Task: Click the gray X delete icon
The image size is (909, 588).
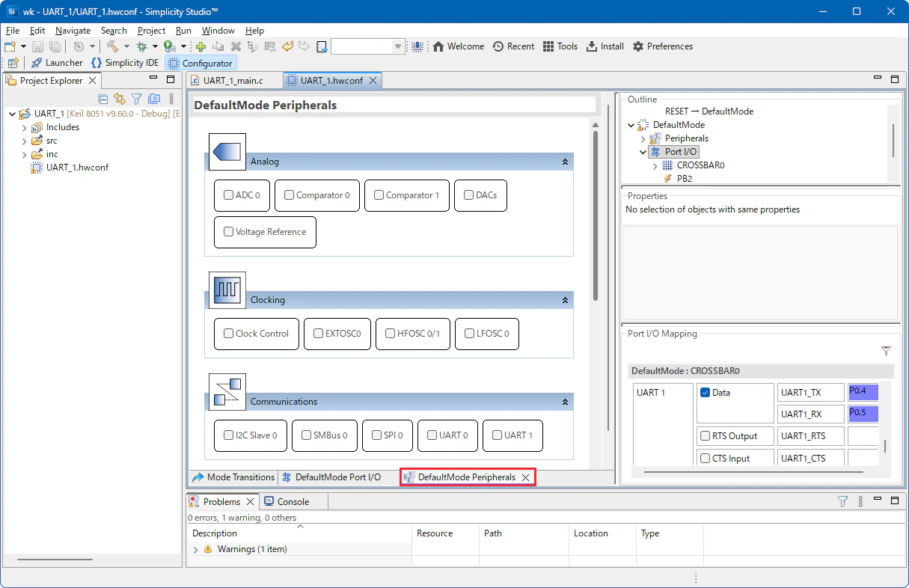Action: [x=236, y=46]
